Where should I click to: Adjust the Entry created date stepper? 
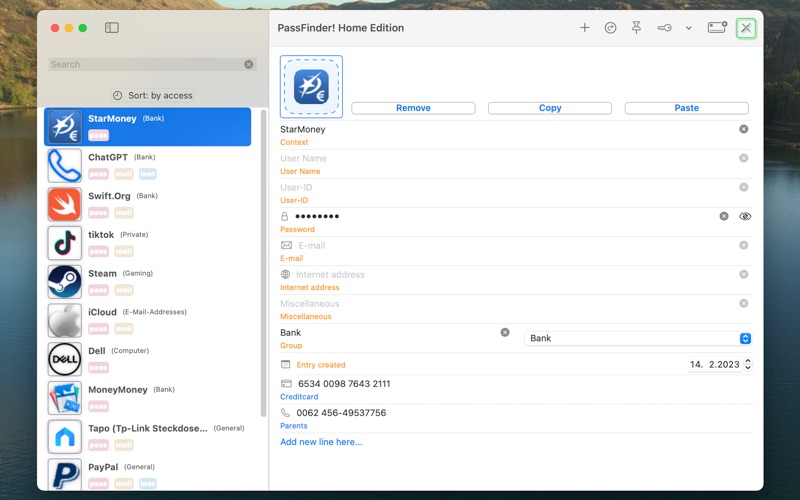pyautogui.click(x=748, y=364)
